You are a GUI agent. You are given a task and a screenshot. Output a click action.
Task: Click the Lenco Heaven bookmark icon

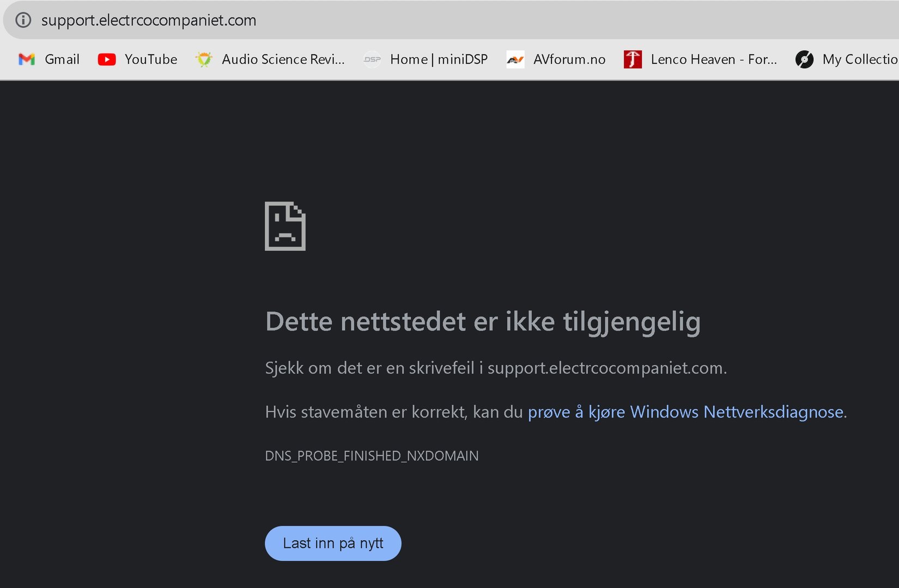click(633, 59)
